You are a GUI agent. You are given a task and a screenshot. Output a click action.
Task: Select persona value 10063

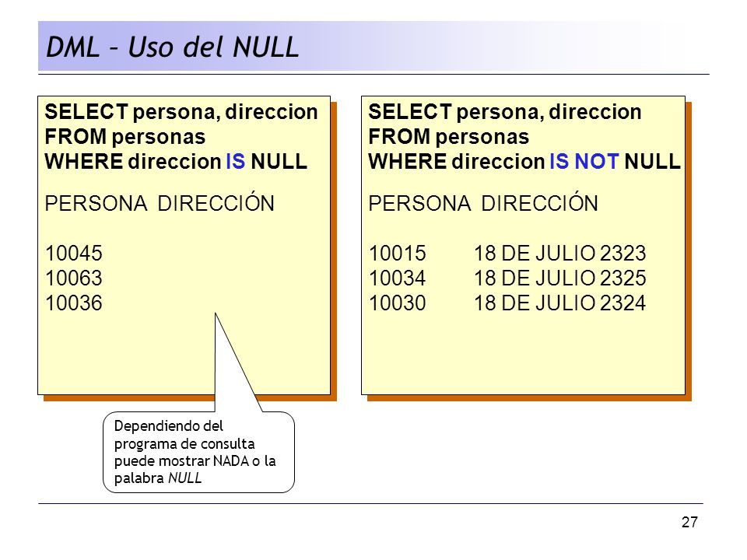click(x=74, y=278)
